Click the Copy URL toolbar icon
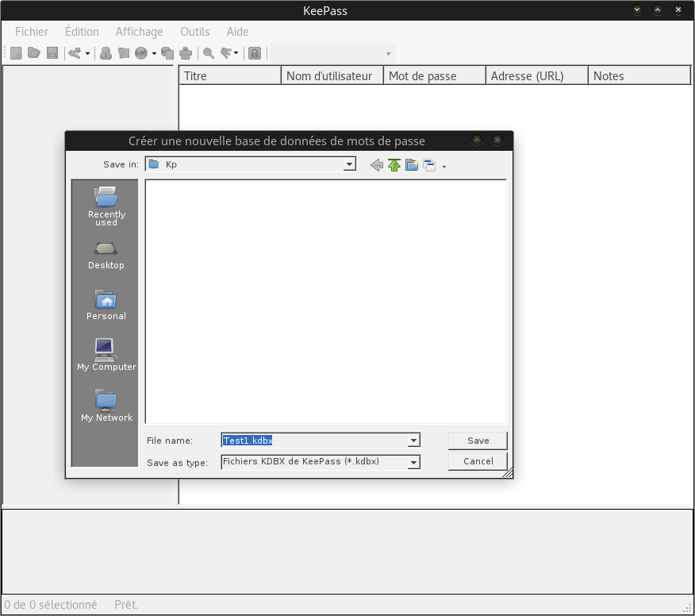Image resolution: width=695 pixels, height=616 pixels. [167, 53]
